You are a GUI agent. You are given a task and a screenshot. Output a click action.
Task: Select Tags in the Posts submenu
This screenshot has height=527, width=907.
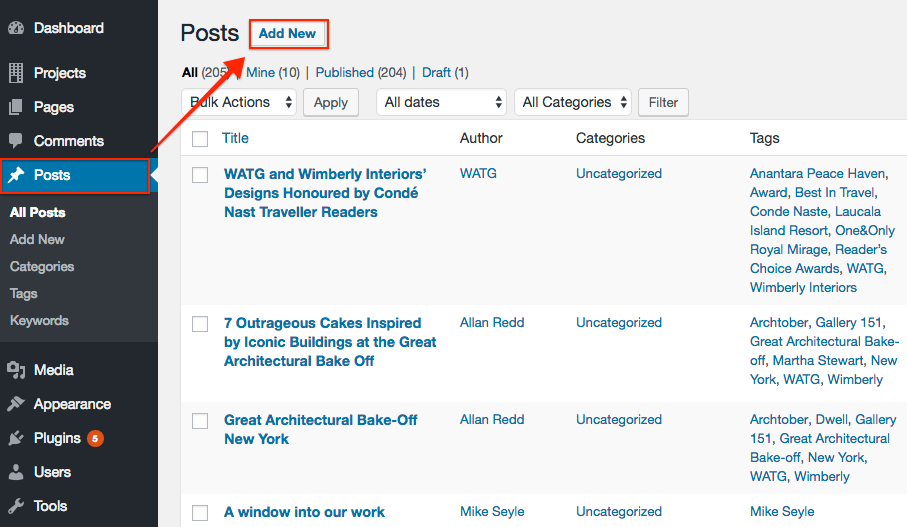pos(24,293)
